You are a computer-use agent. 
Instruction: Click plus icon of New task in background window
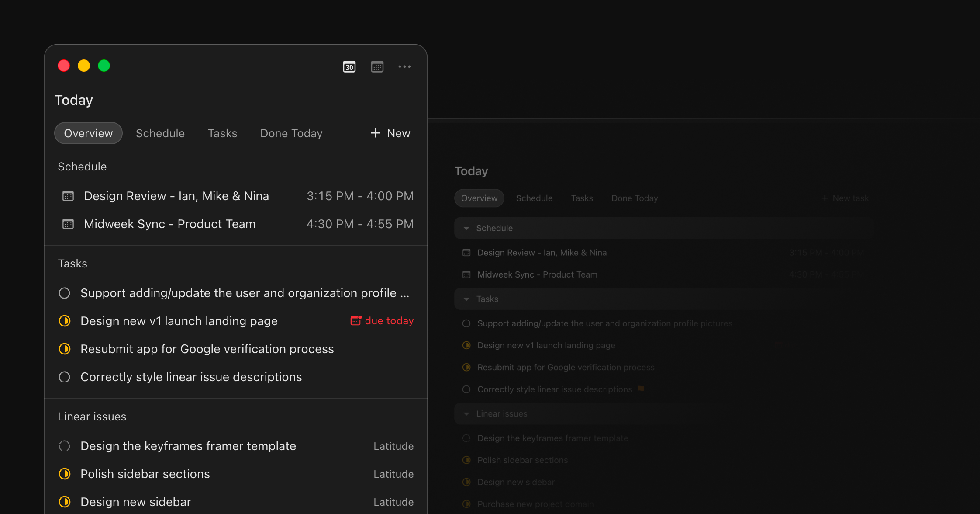coord(825,198)
